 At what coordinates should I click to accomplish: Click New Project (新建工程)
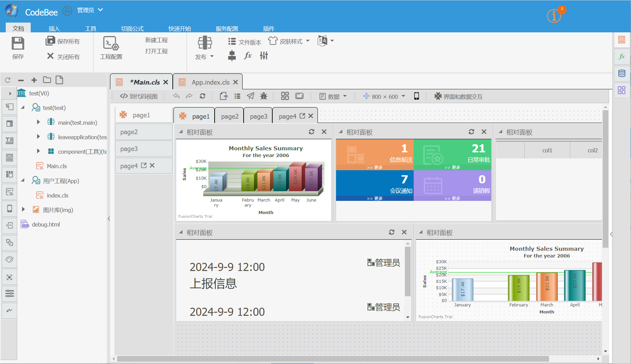click(x=156, y=40)
